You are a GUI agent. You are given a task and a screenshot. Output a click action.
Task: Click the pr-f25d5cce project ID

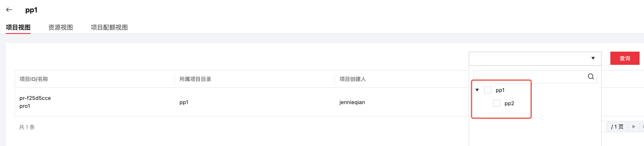pos(35,98)
